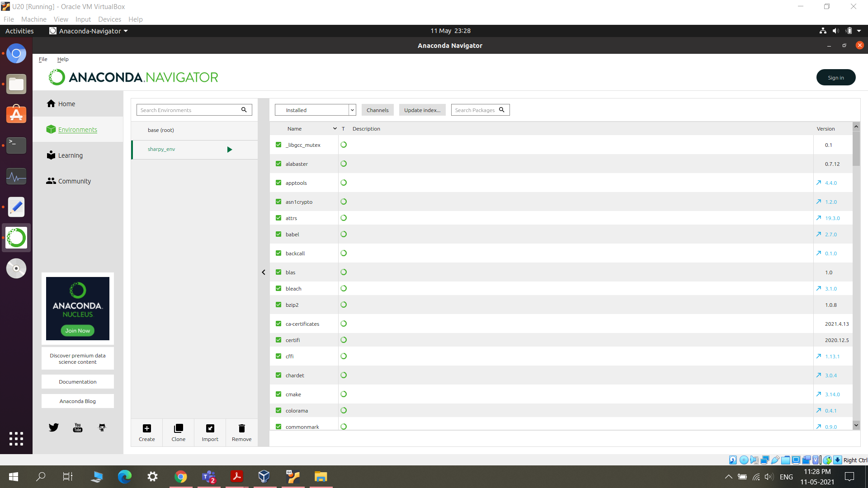The image size is (868, 488).
Task: Open the Anaconda Blog link
Action: (78, 401)
